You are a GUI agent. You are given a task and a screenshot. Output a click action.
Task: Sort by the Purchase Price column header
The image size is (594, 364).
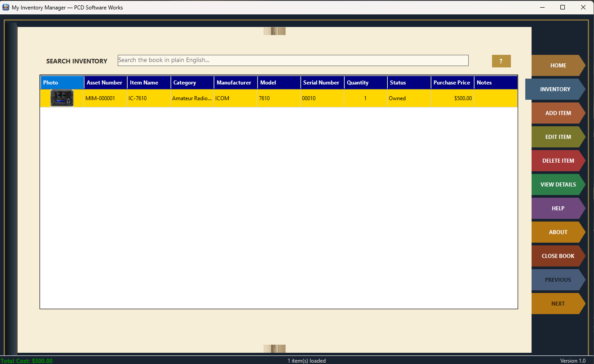(x=452, y=83)
